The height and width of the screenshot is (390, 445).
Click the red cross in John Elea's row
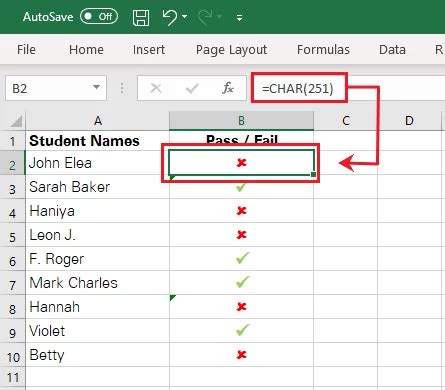(241, 163)
